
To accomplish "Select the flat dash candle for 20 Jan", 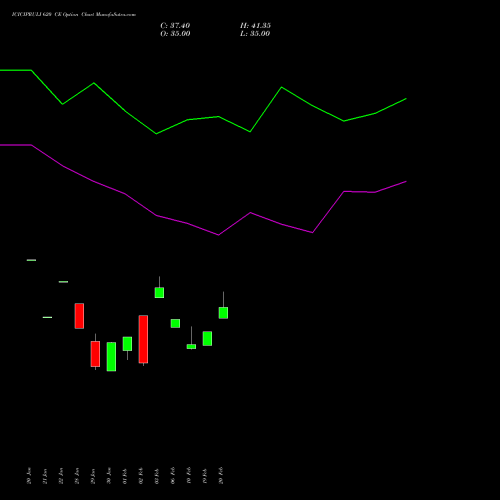I will [31, 260].
